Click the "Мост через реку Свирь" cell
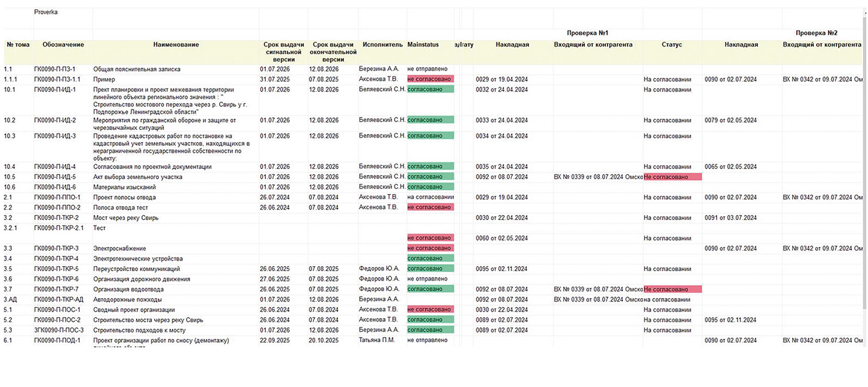 coord(126,218)
